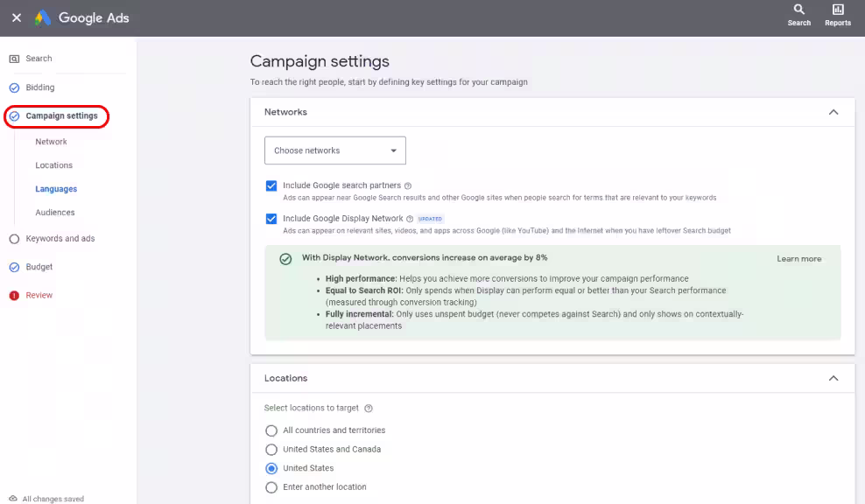The image size is (865, 504).
Task: Collapse the Locations section chevron
Action: pyautogui.click(x=833, y=378)
